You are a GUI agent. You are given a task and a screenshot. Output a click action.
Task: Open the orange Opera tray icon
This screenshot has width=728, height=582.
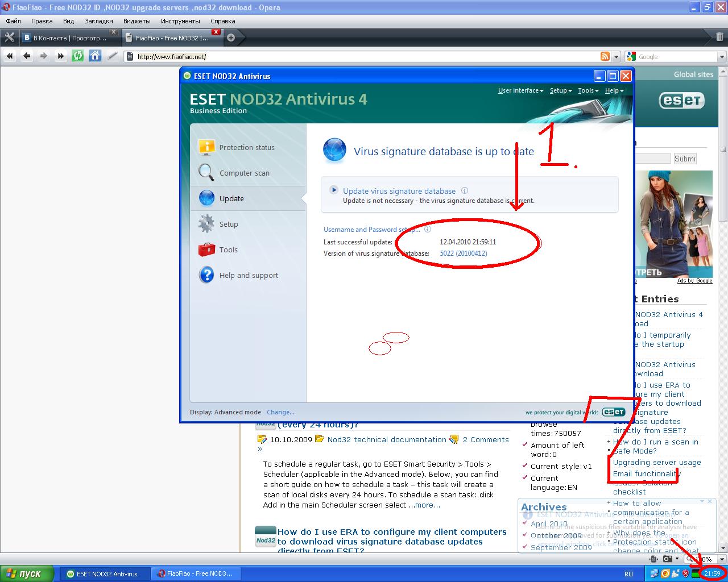665,573
